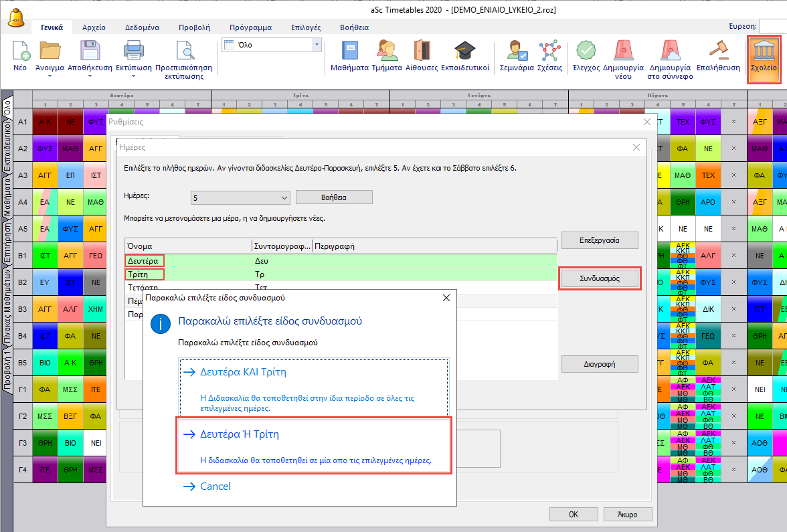Expand the Ημέρες count dropdown
The image size is (787, 532).
pos(284,198)
